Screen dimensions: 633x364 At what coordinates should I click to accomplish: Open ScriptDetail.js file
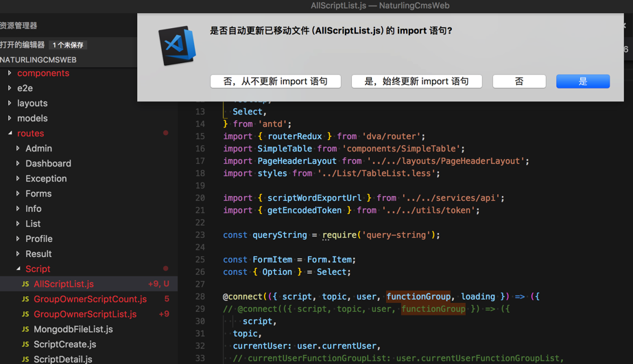[x=62, y=359]
